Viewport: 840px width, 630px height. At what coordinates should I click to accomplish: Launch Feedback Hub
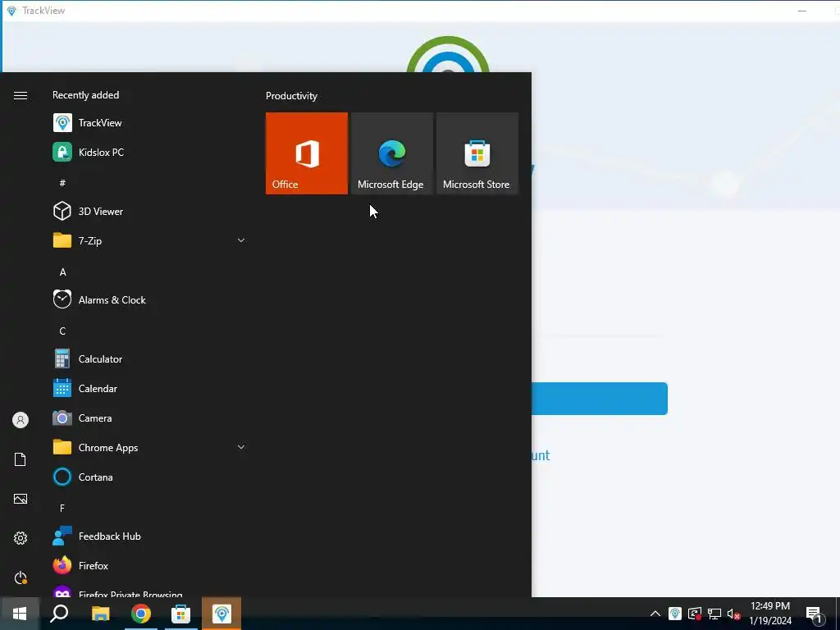(x=149, y=536)
